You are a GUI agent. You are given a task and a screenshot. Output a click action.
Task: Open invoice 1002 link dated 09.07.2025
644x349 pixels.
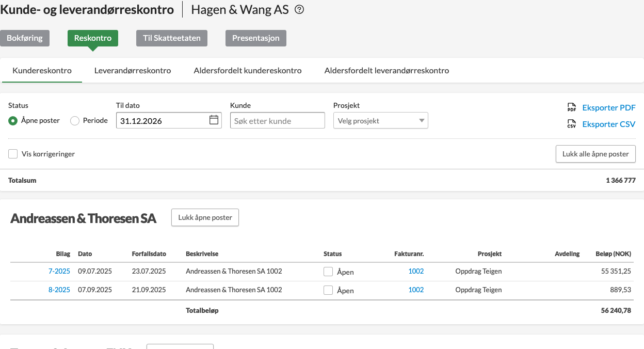click(416, 271)
